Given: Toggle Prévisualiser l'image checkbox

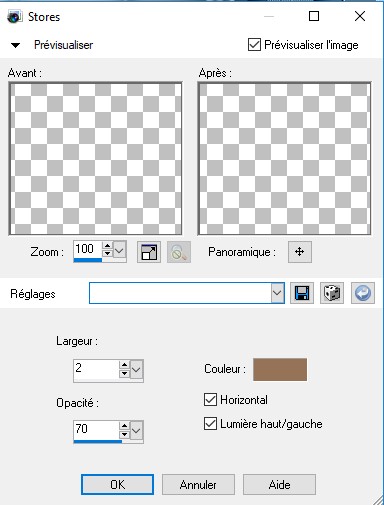Looking at the screenshot, I should [x=254, y=45].
